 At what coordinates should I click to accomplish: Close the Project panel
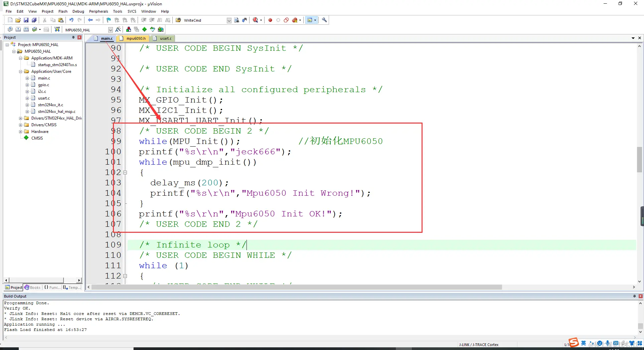[x=79, y=37]
